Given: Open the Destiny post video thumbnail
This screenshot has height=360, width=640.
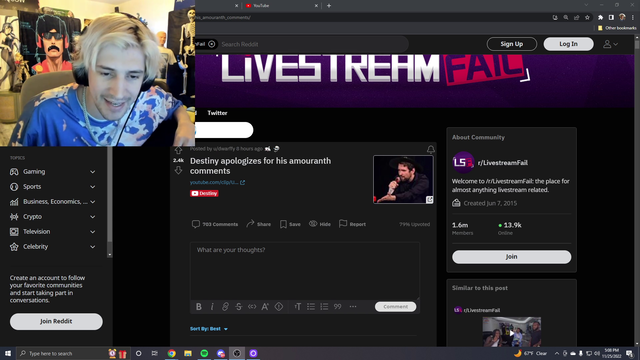Looking at the screenshot, I should click(x=403, y=180).
